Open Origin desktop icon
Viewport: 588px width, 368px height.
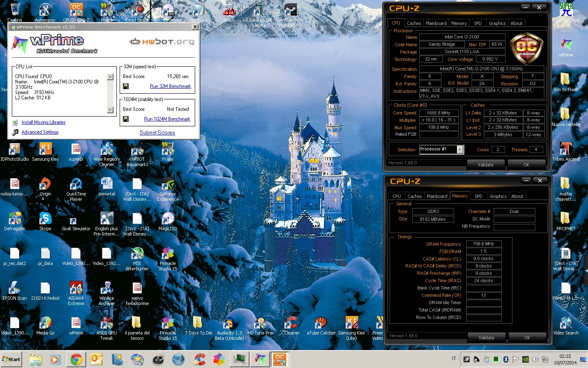click(45, 186)
